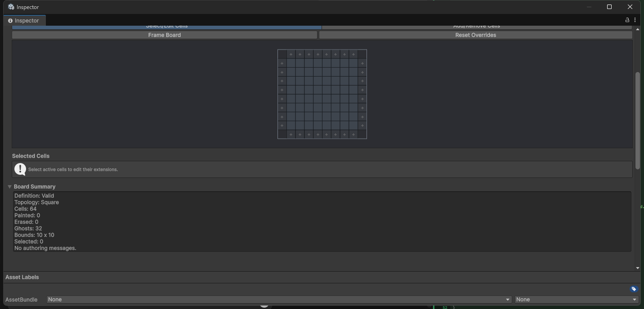Click the Reset Overrides button
The height and width of the screenshot is (309, 644).
pos(476,35)
